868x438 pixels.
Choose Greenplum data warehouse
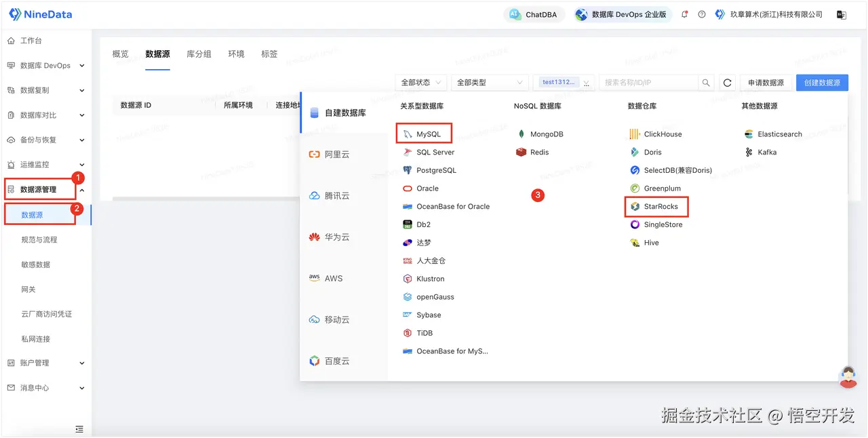pos(655,188)
